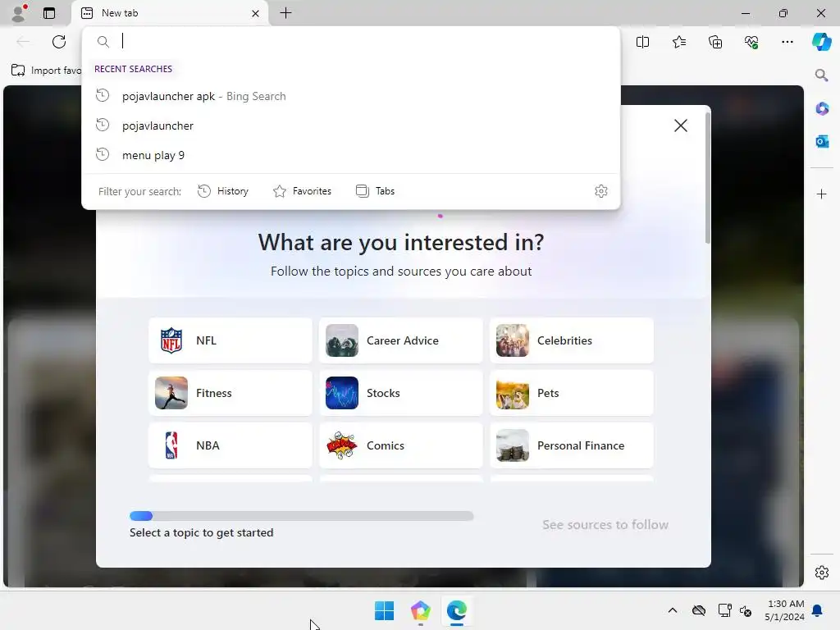Image resolution: width=840 pixels, height=630 pixels.
Task: Open the Collections icon
Action: coord(715,42)
